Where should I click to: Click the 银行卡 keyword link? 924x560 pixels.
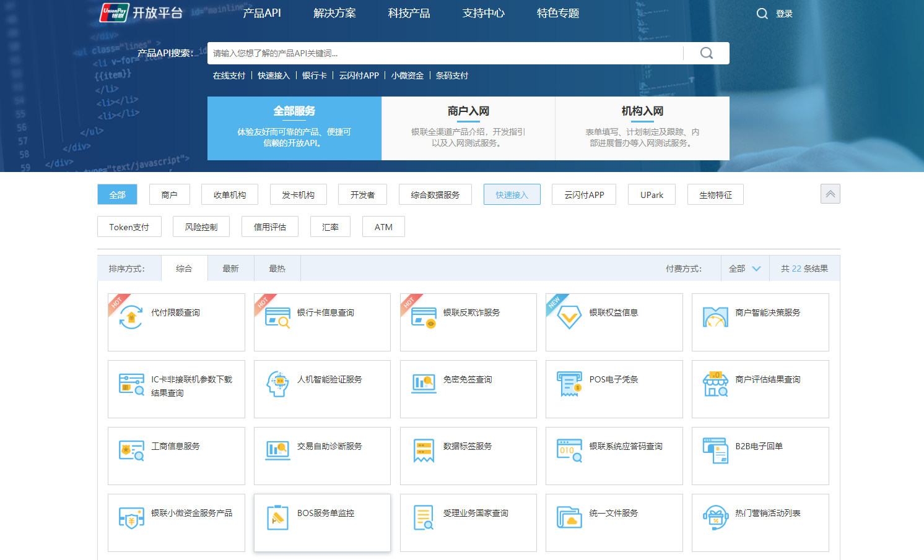pos(315,75)
